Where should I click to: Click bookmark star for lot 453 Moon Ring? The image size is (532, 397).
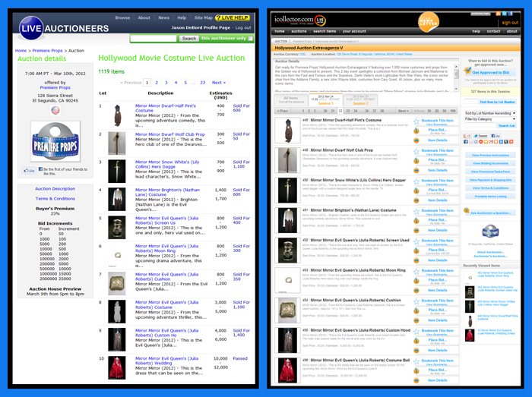416,271
